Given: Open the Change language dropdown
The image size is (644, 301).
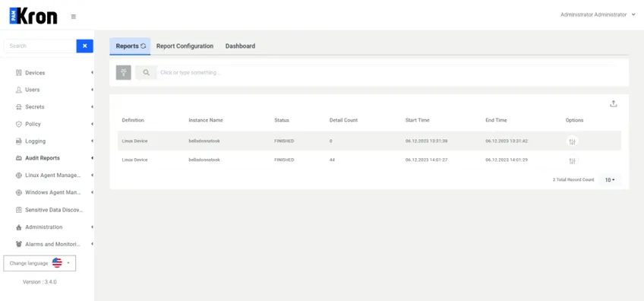Looking at the screenshot, I should click(39, 263).
